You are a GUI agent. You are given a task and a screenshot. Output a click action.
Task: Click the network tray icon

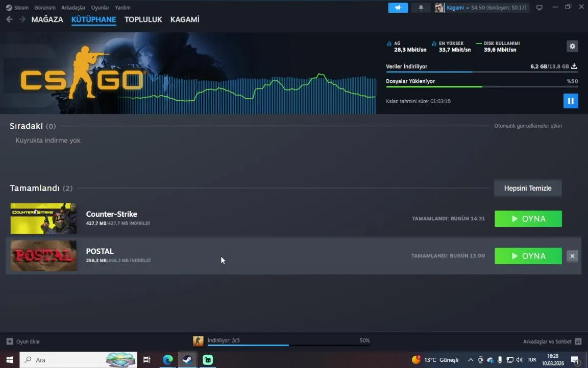509,360
